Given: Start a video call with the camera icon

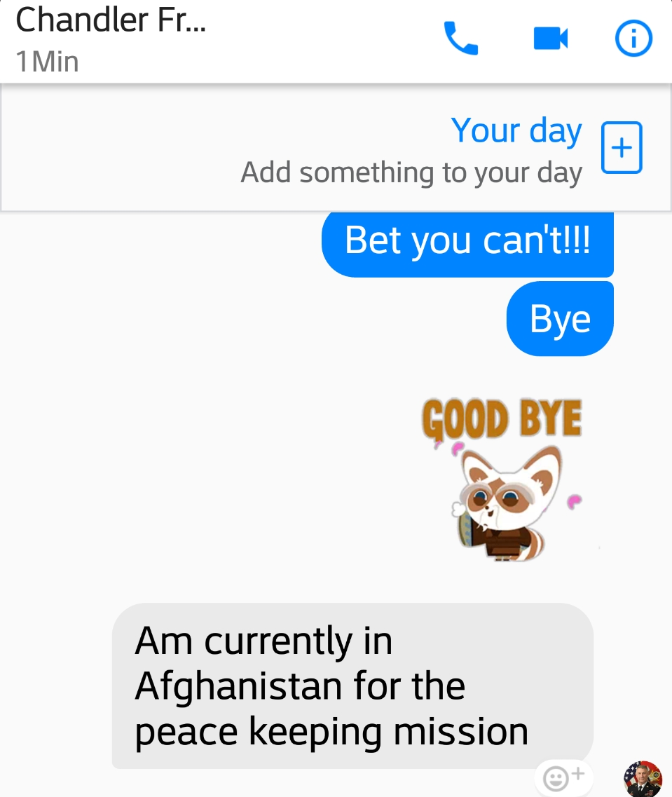Looking at the screenshot, I should tap(551, 39).
